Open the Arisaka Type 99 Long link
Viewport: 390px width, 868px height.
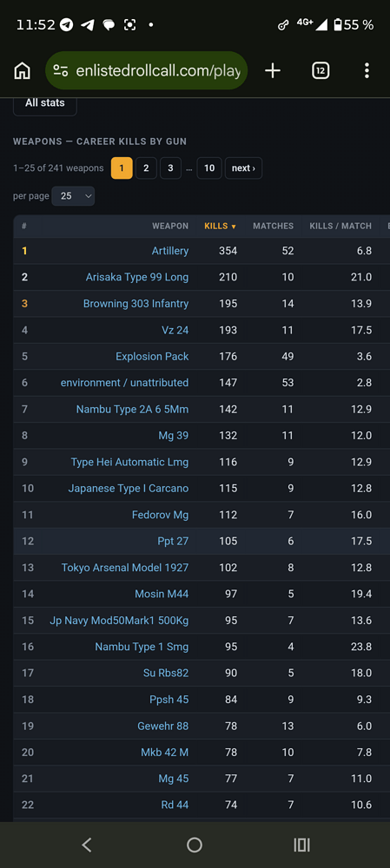[x=137, y=277]
